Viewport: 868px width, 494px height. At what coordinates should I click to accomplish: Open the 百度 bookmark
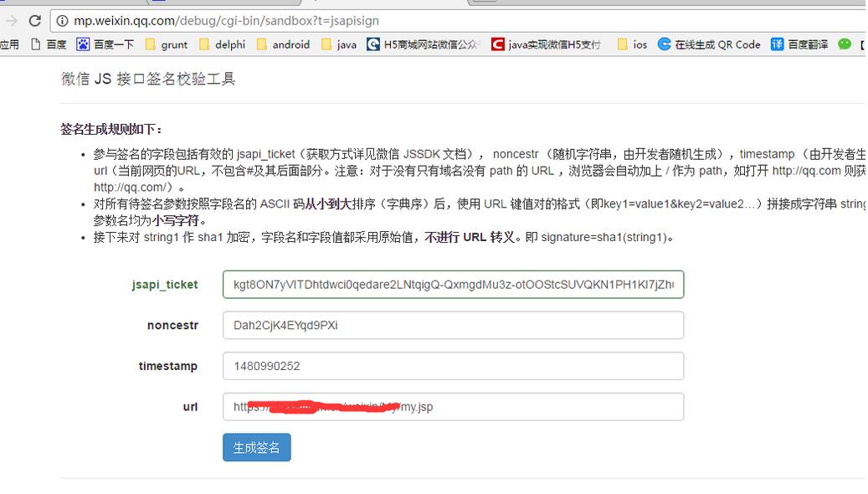(x=49, y=44)
